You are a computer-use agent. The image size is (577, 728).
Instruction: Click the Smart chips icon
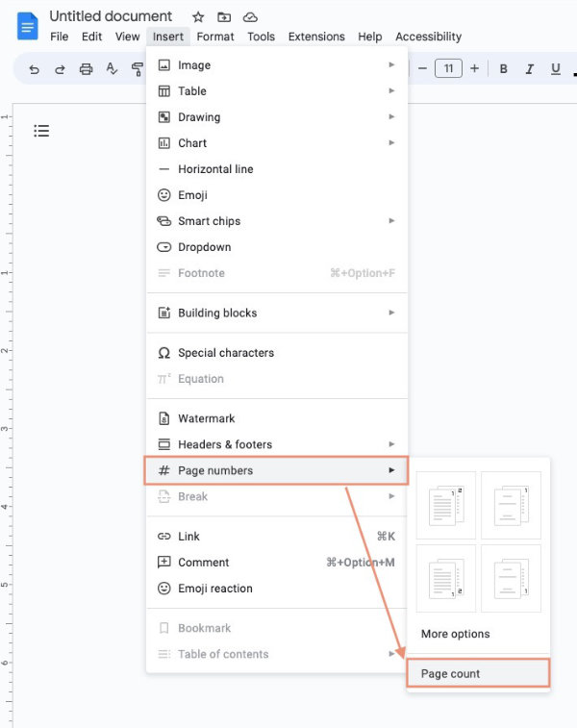[x=163, y=221]
